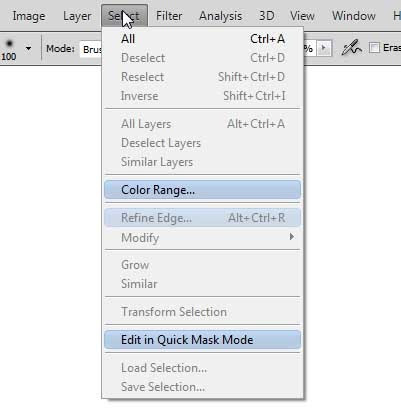The width and height of the screenshot is (401, 414).
Task: Open the Image menu
Action: [29, 16]
